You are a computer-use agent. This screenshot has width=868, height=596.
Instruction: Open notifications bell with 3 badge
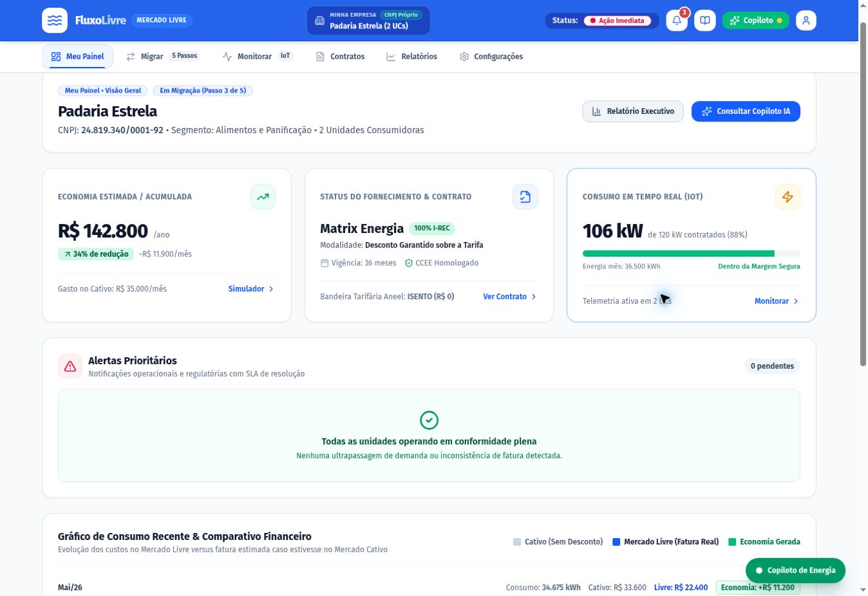(x=677, y=21)
